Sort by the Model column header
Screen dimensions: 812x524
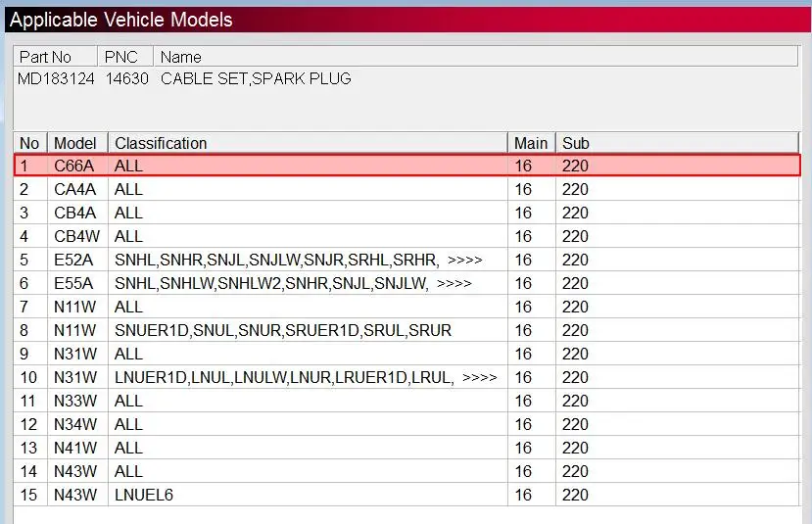(x=77, y=143)
